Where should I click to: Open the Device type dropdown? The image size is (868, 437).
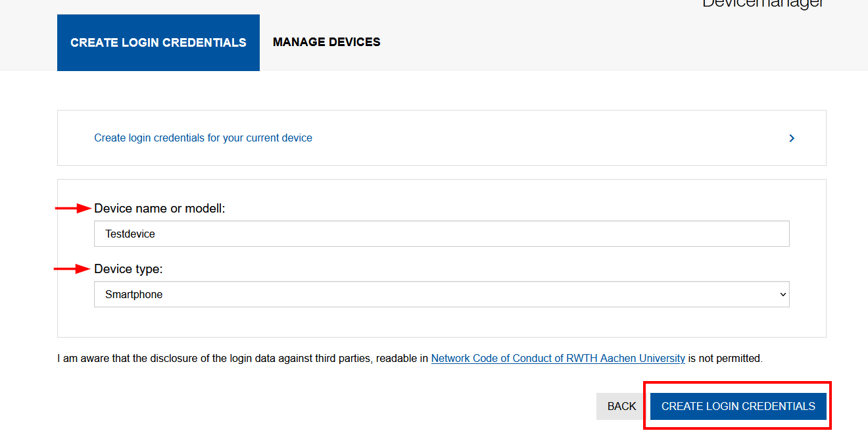pyautogui.click(x=442, y=294)
